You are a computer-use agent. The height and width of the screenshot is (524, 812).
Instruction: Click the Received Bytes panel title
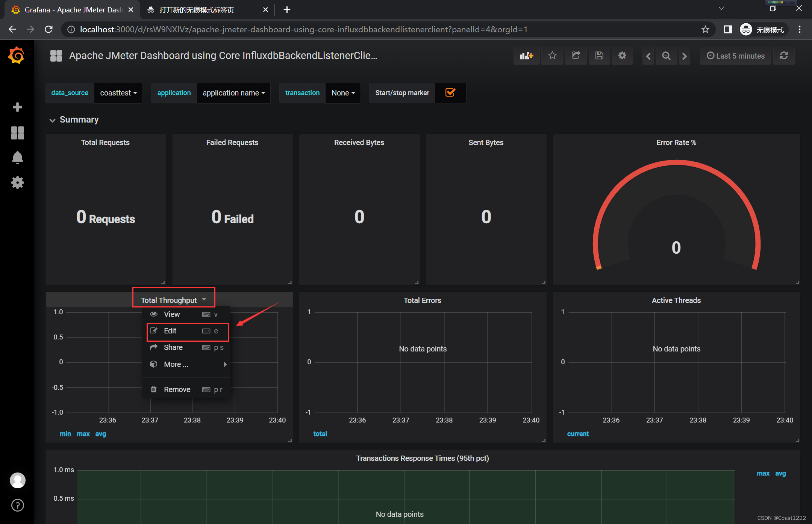pos(359,142)
